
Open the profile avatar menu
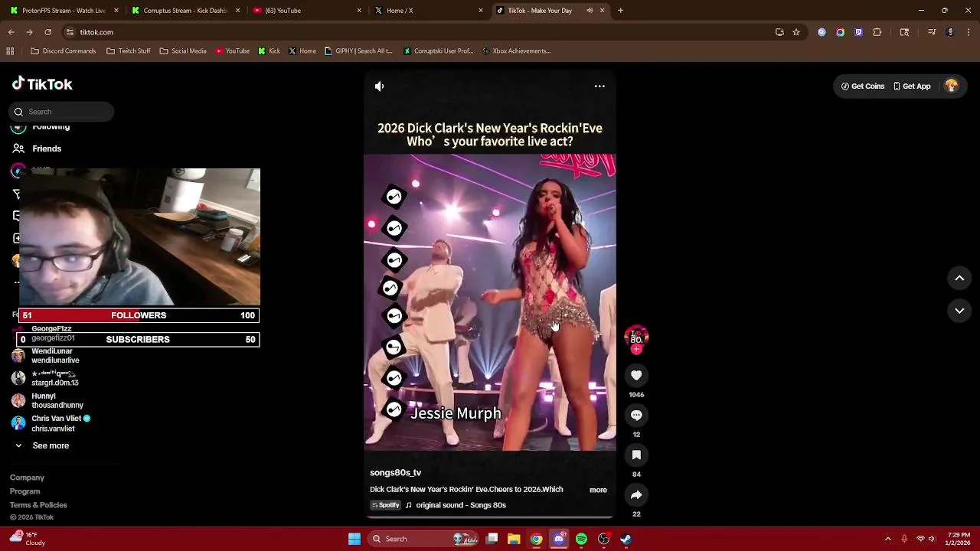[952, 86]
